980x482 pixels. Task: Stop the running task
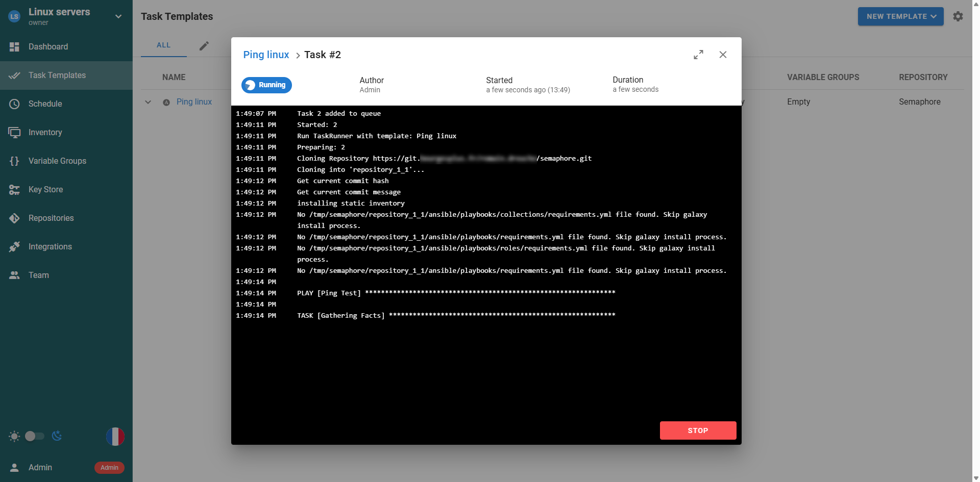[x=697, y=430]
